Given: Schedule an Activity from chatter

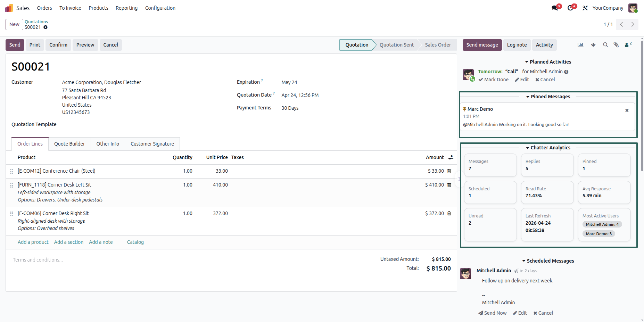Looking at the screenshot, I should 544,45.
